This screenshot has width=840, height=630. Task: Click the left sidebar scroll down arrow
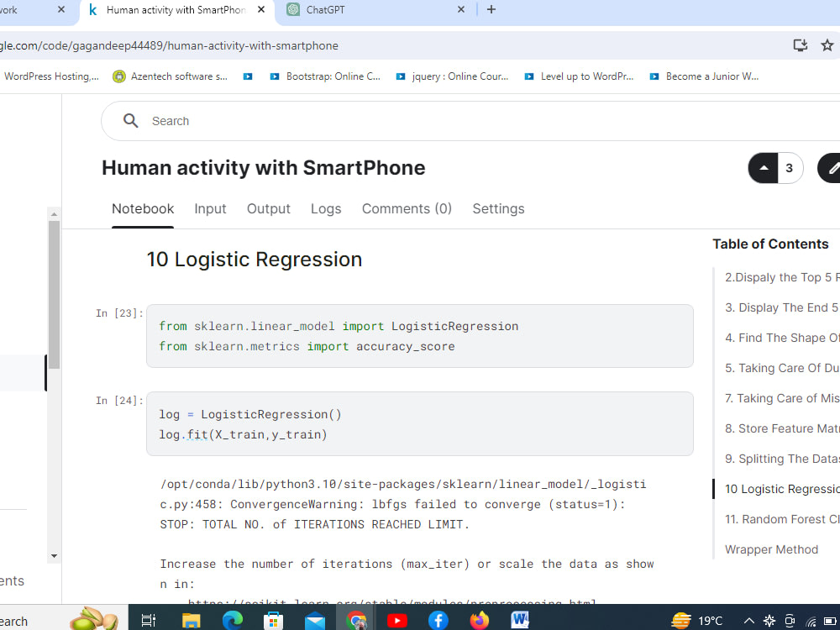point(54,556)
